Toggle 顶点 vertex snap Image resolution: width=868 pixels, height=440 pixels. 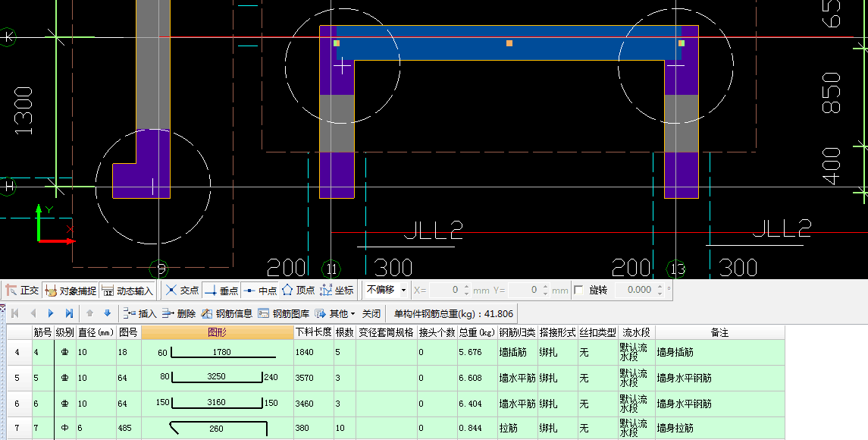(298, 291)
